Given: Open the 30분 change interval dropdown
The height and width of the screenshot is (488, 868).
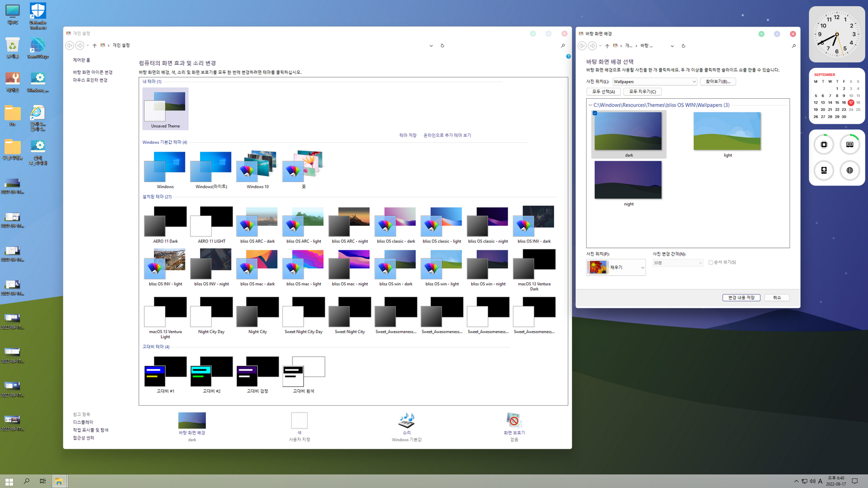Looking at the screenshot, I should coord(677,263).
